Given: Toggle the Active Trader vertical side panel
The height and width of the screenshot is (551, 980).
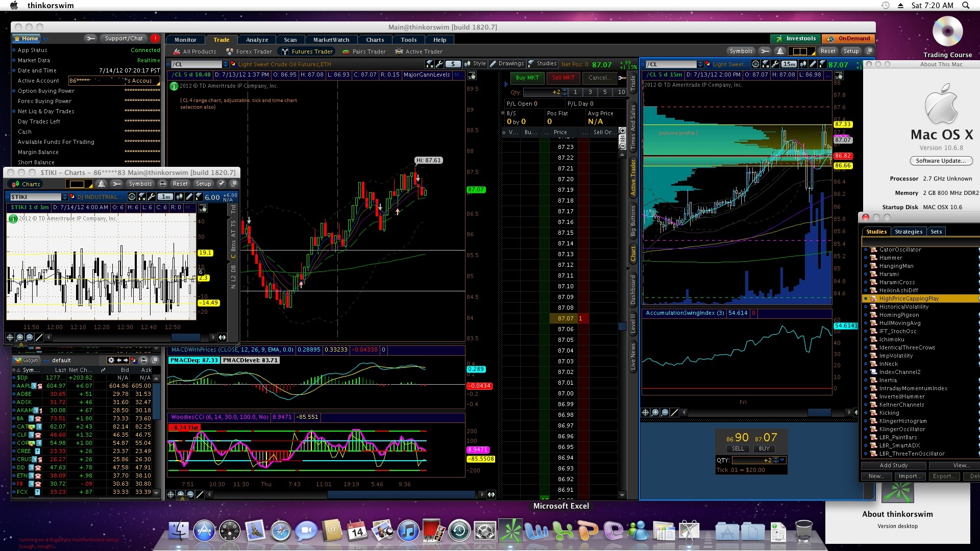Looking at the screenshot, I should click(633, 178).
